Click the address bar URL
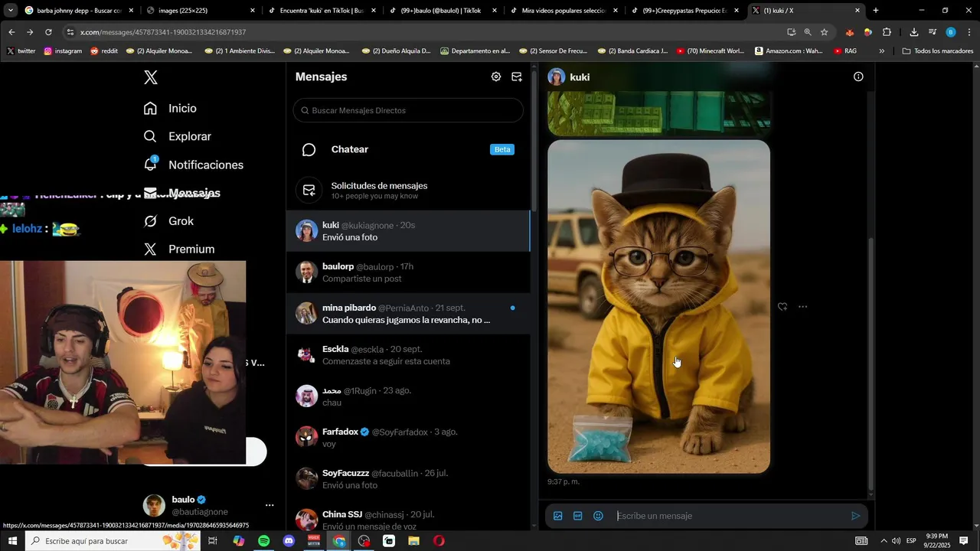This screenshot has height=551, width=980. 163,32
